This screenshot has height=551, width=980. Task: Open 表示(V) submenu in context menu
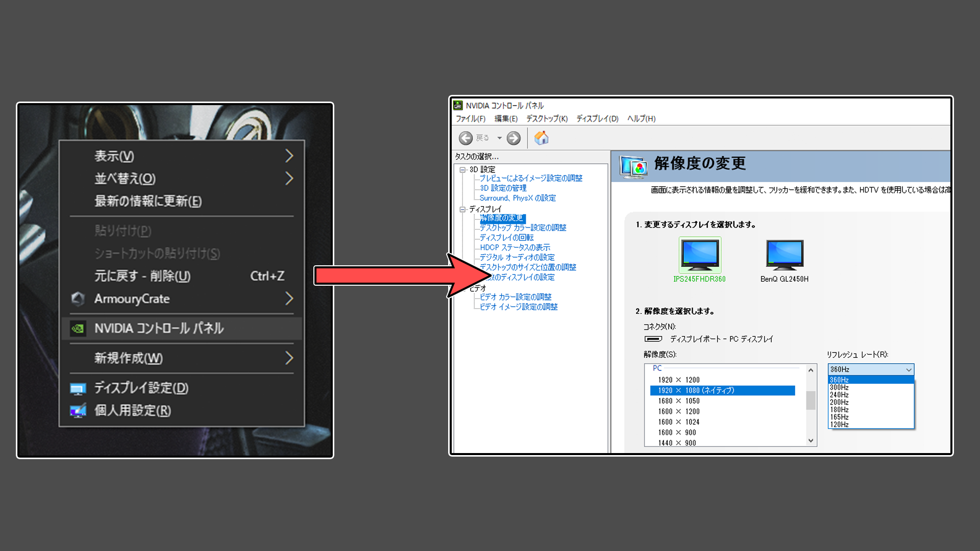tap(182, 156)
